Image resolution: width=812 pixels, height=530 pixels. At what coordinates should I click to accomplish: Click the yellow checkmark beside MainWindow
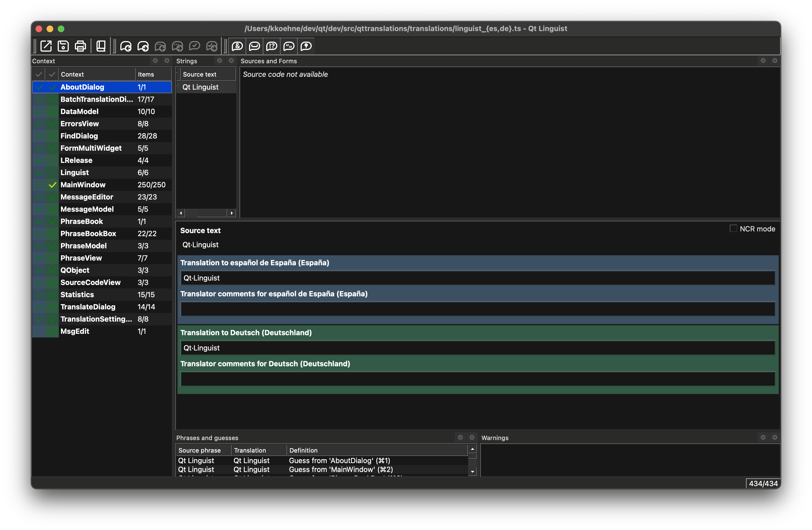52,185
